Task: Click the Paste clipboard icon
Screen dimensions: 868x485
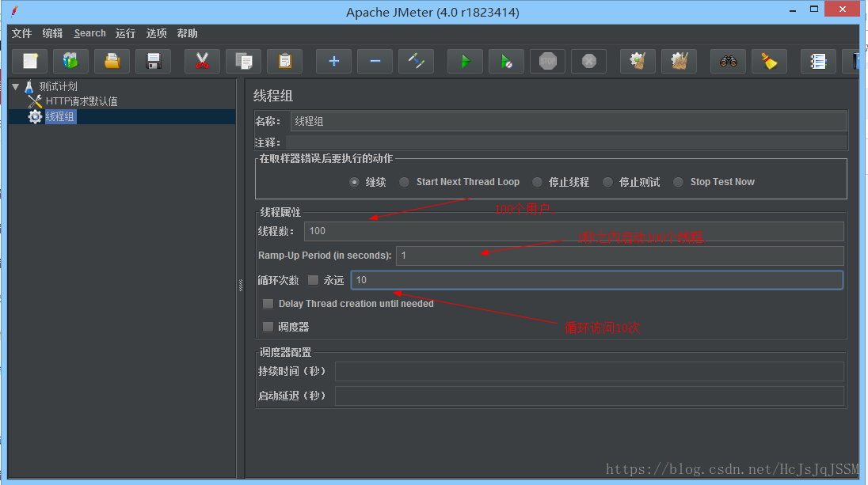Action: click(284, 61)
